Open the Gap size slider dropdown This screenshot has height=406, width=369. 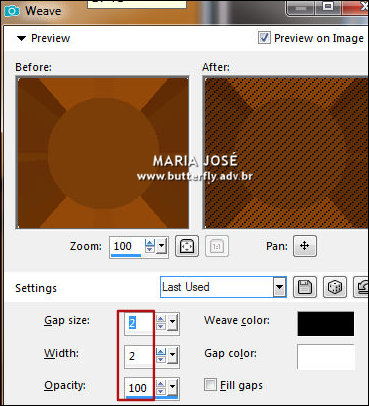click(x=172, y=322)
